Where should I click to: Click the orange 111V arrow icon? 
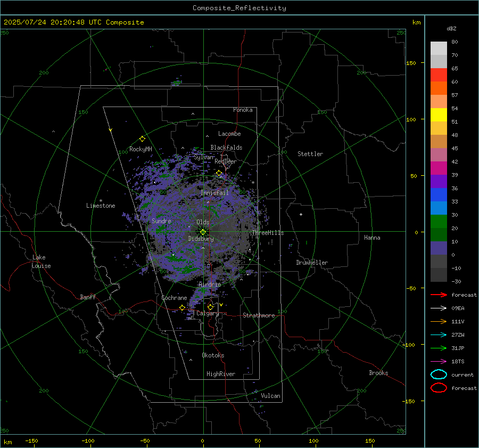pos(439,321)
